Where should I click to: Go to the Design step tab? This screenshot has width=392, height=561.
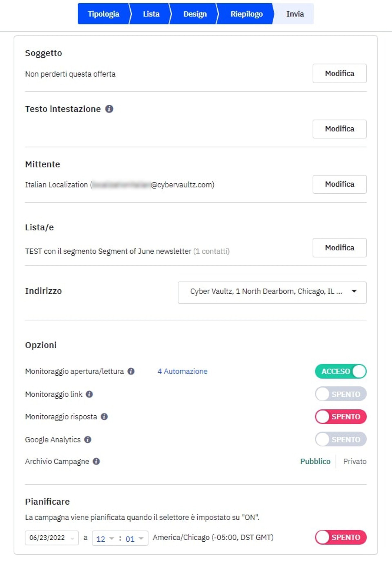coord(195,14)
